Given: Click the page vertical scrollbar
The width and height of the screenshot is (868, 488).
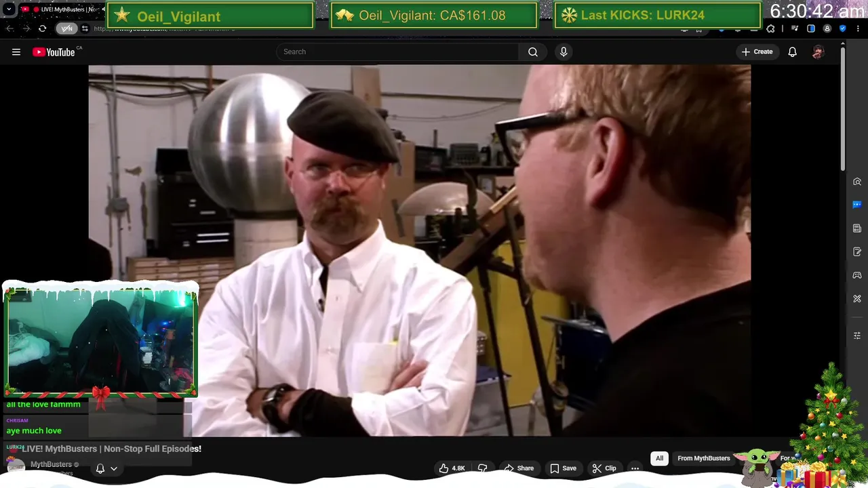Looking at the screenshot, I should (843, 108).
